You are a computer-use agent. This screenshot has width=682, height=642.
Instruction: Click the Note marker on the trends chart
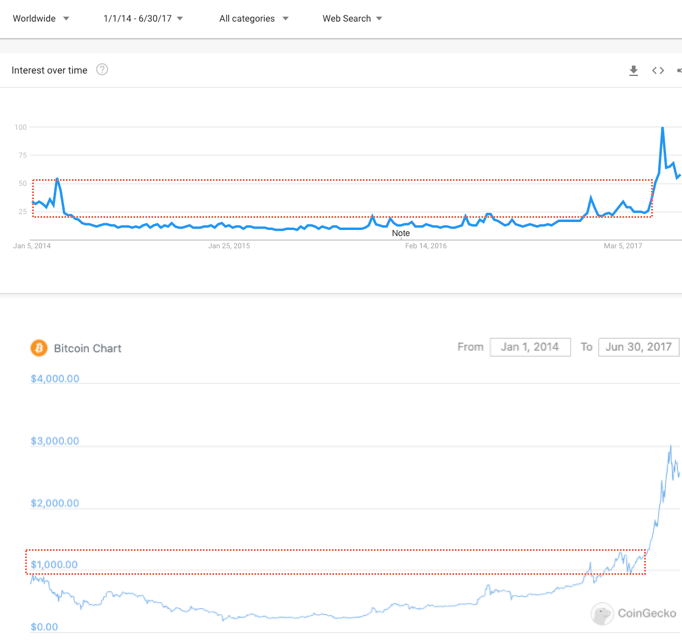[401, 233]
